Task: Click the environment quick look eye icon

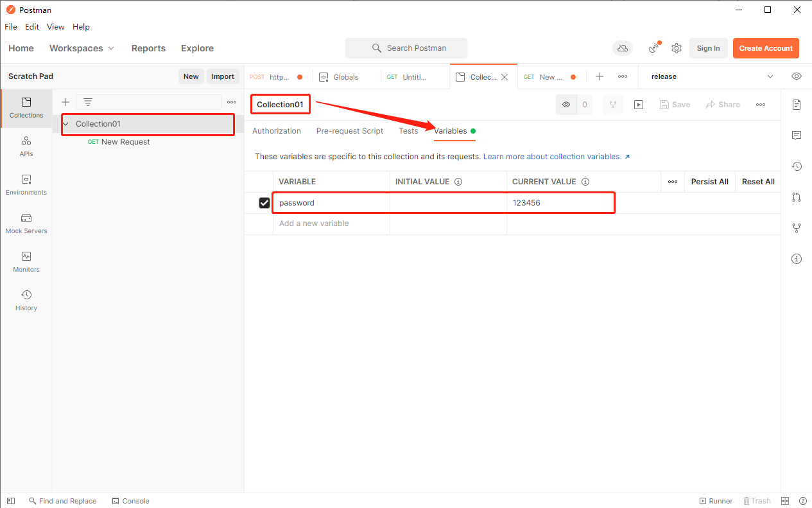Action: click(797, 76)
